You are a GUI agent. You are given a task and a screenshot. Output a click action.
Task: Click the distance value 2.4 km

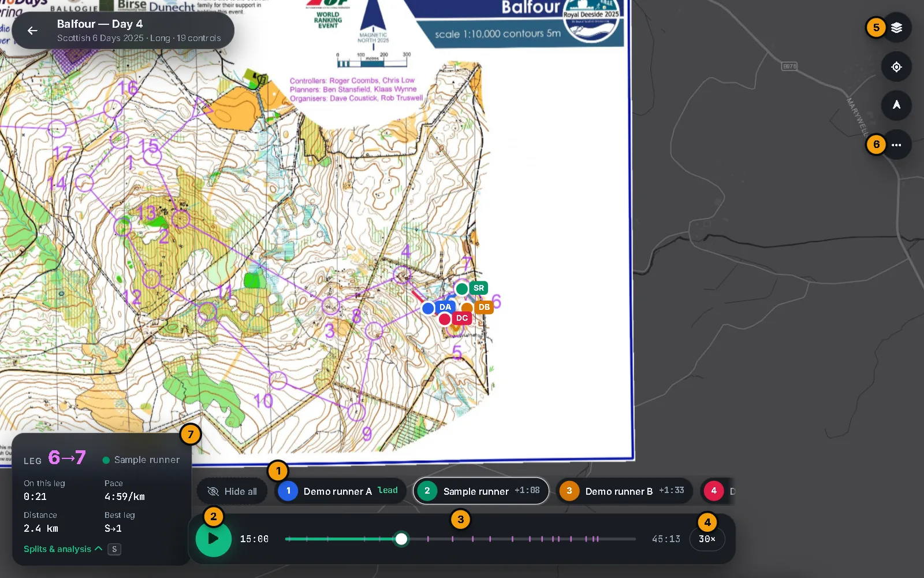tap(41, 528)
